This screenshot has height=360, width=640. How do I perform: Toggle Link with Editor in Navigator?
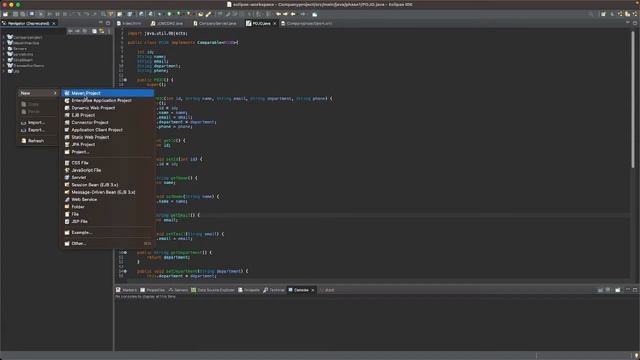[x=102, y=31]
